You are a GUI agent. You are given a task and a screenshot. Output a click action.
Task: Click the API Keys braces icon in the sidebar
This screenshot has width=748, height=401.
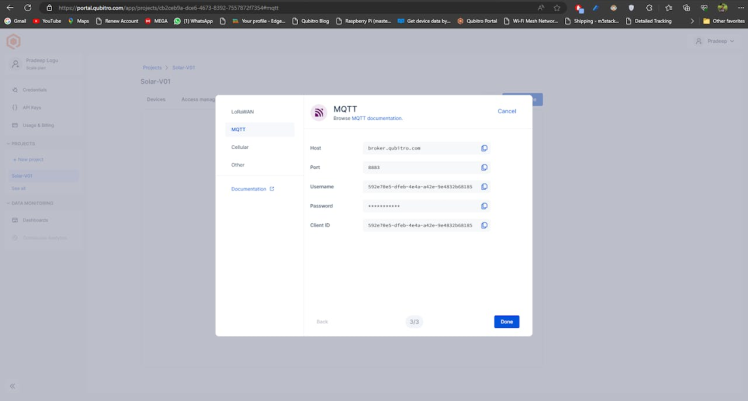pyautogui.click(x=15, y=107)
